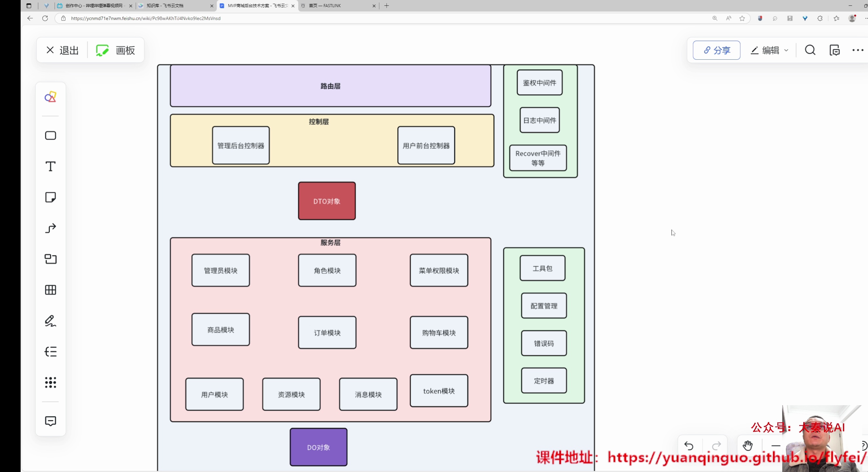Expand the 编辑 mode dropdown

(x=786, y=50)
